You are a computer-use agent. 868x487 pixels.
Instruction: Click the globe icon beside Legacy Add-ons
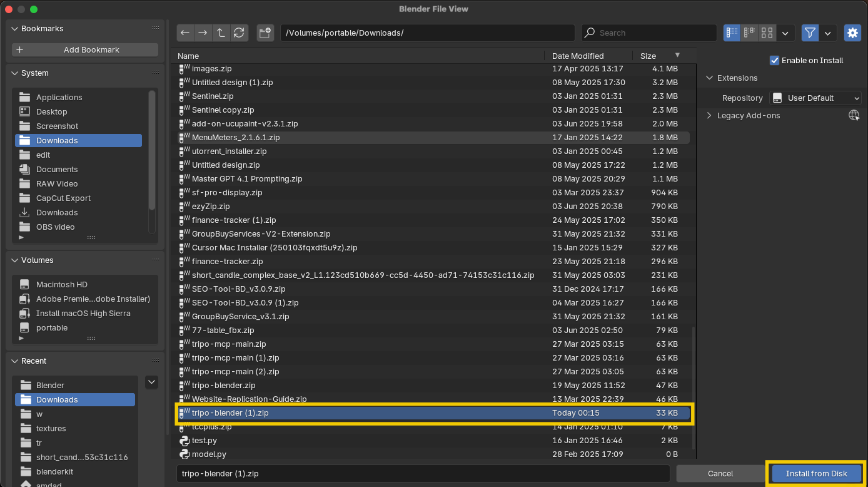click(x=854, y=115)
